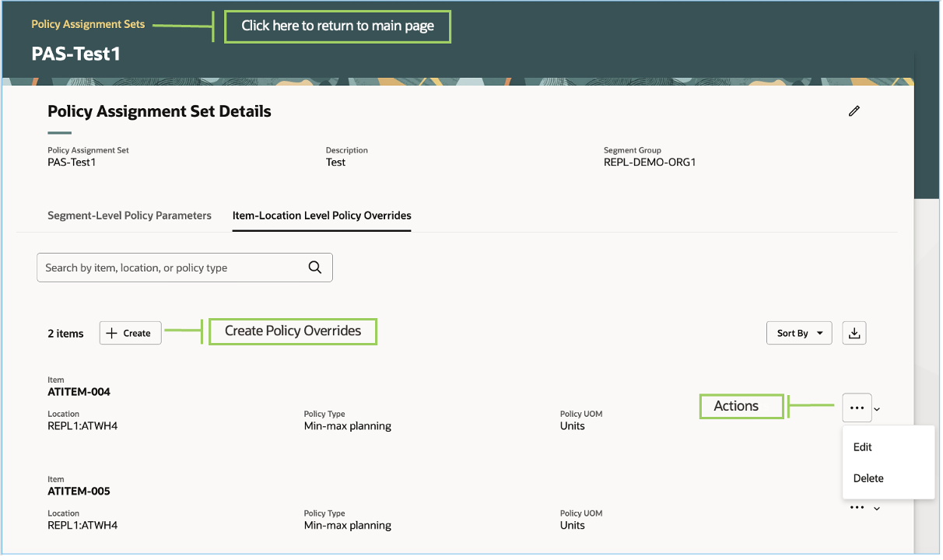
Task: Expand the chevron beside ATITEM-005 actions
Action: tap(875, 507)
